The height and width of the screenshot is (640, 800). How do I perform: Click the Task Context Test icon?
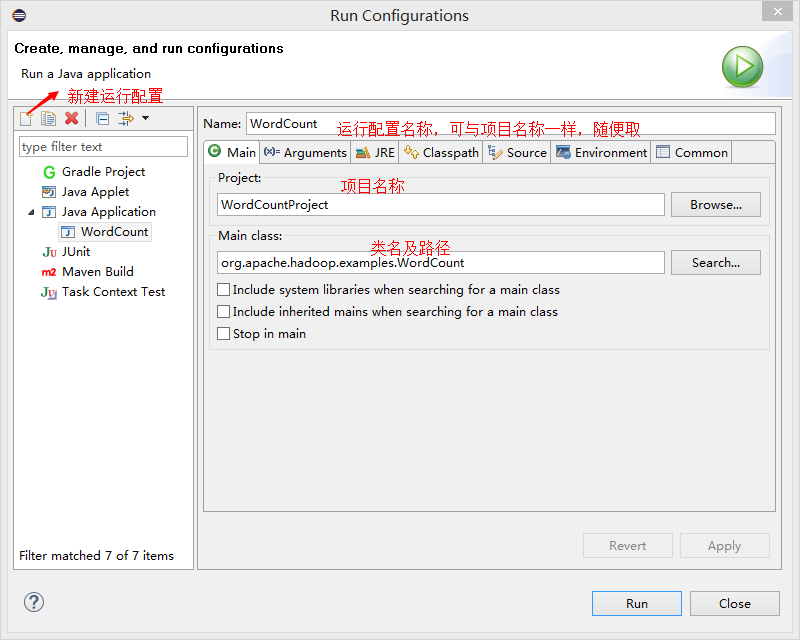pyautogui.click(x=49, y=292)
